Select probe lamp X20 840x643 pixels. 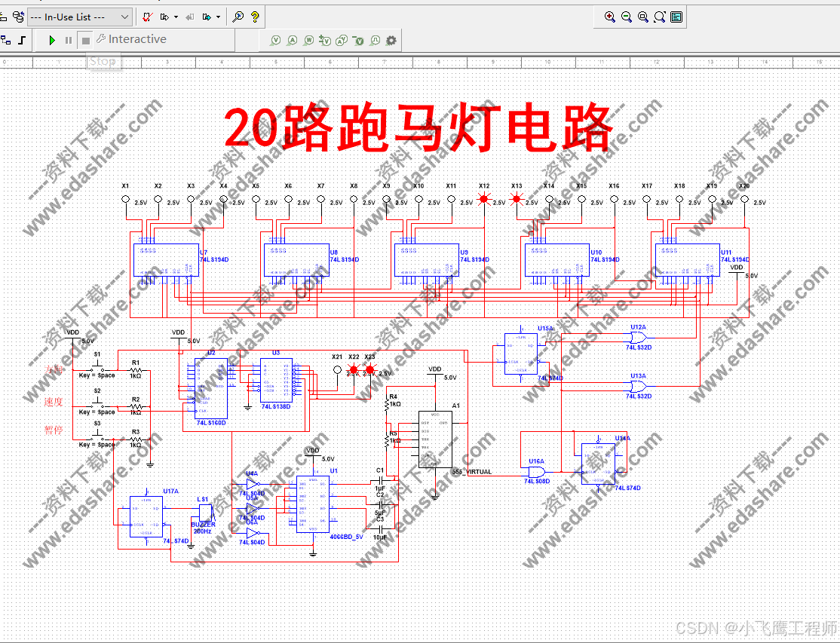(x=745, y=199)
